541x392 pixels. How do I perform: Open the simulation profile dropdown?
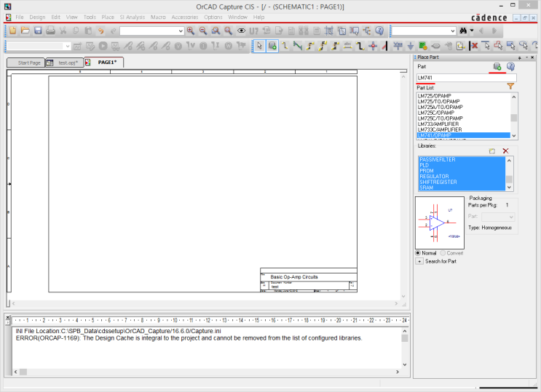(x=68, y=46)
